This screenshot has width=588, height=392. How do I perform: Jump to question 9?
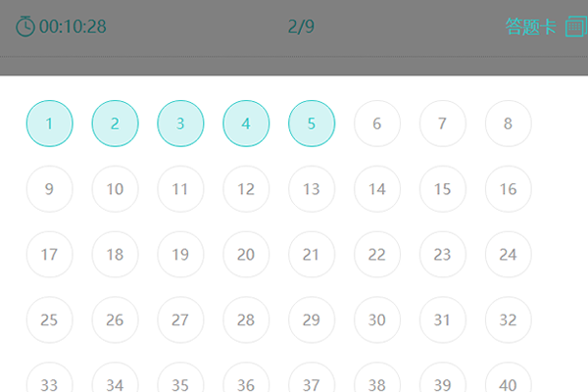click(50, 189)
